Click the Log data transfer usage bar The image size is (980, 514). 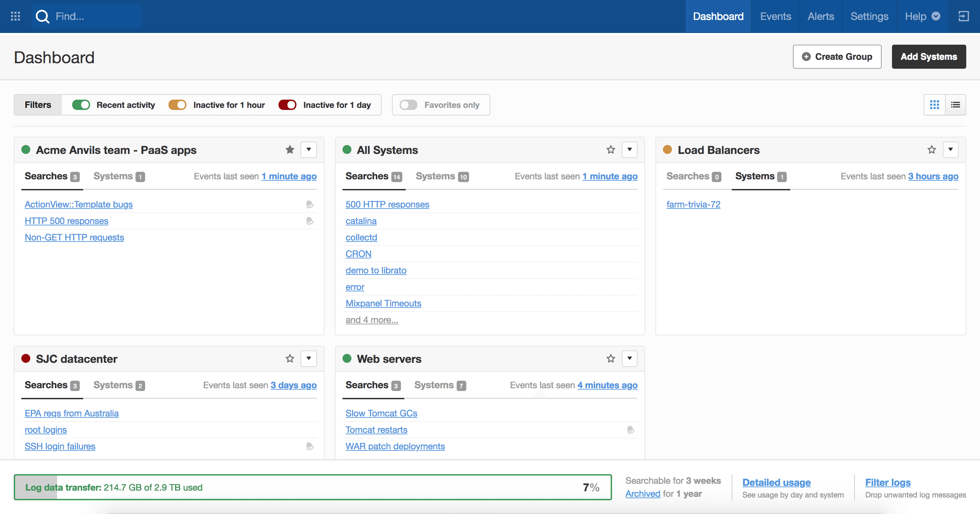click(x=312, y=488)
